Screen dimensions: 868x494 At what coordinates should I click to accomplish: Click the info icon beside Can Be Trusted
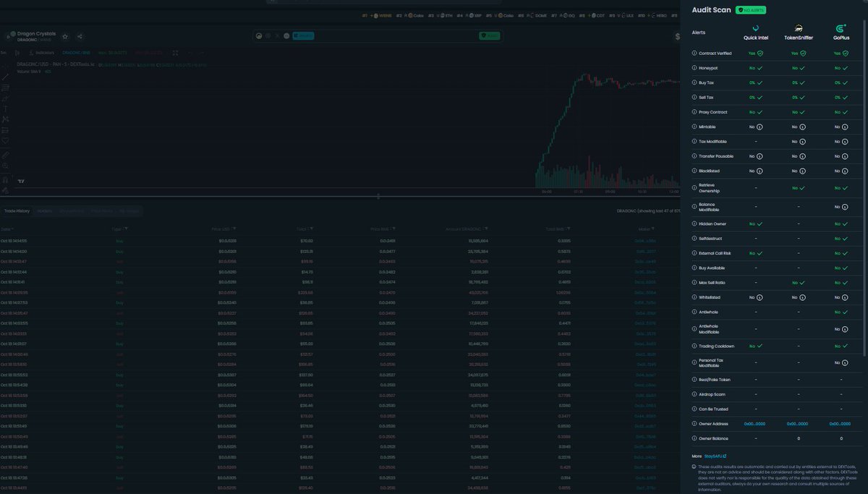click(x=694, y=409)
